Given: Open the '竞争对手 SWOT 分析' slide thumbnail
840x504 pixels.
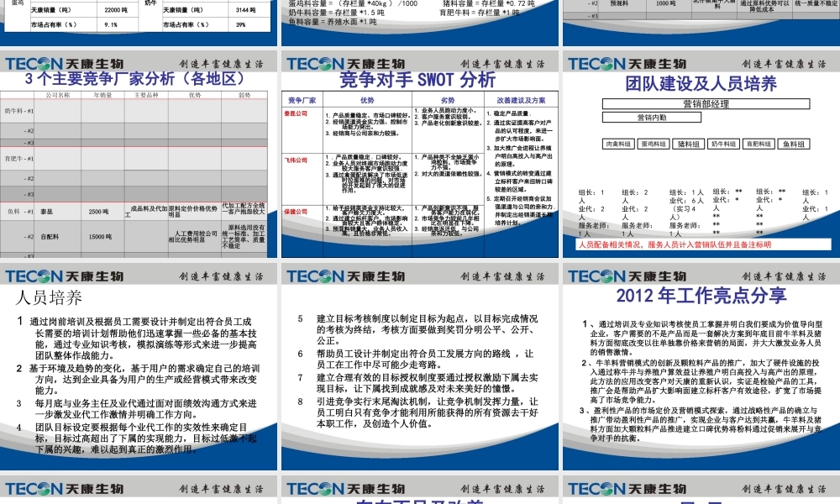Looking at the screenshot, I should point(419,154).
